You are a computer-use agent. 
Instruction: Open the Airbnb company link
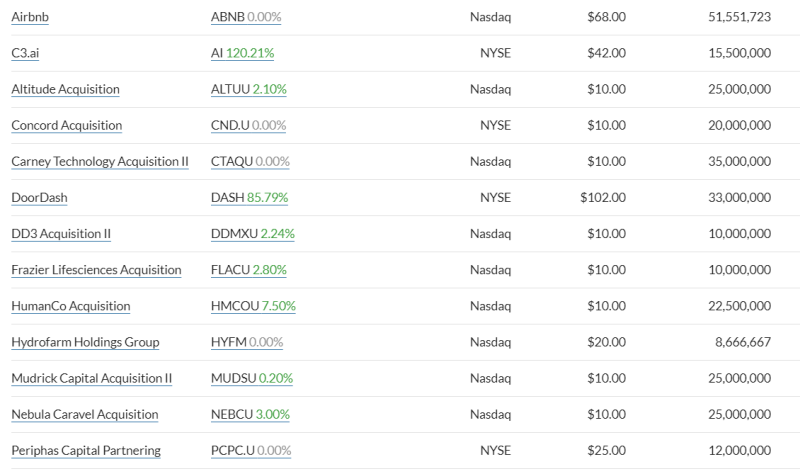[30, 17]
